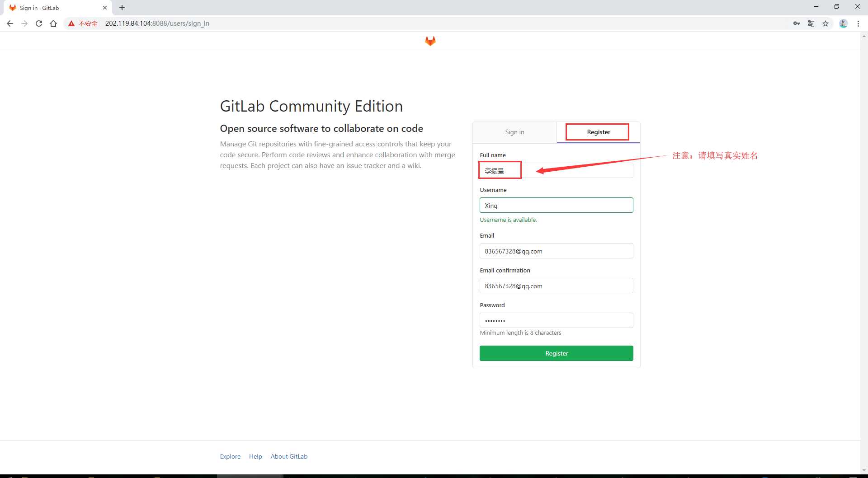The width and height of the screenshot is (868, 478).
Task: Click the GitLab Community Edition heading
Action: pos(311,106)
